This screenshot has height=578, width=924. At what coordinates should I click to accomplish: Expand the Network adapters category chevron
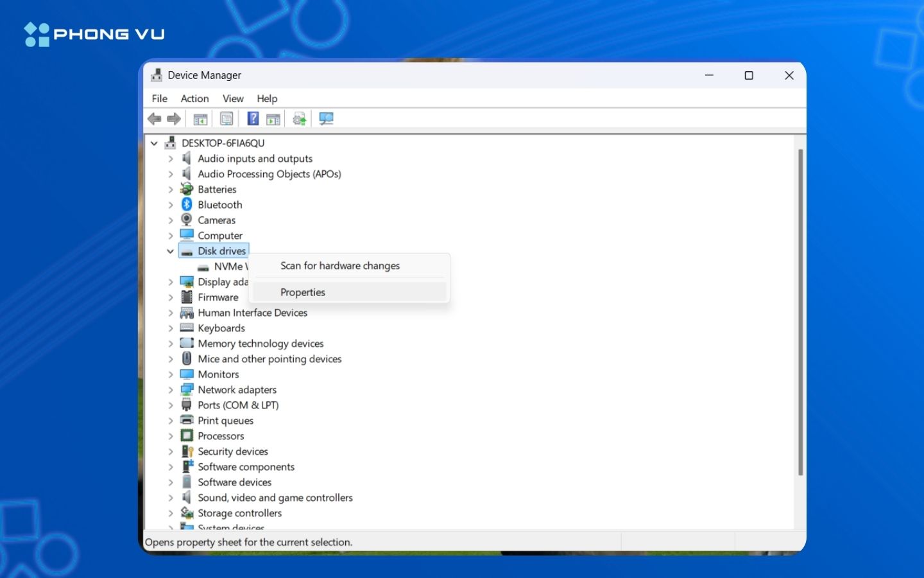(x=171, y=390)
